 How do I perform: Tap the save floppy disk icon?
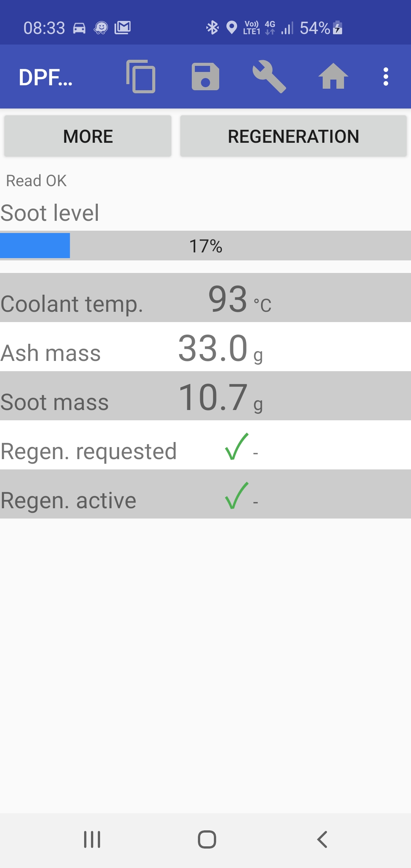coord(205,77)
